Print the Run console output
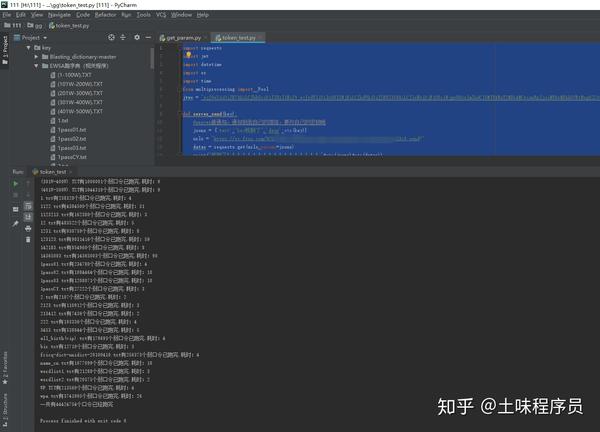The height and width of the screenshot is (432, 600). (28, 228)
